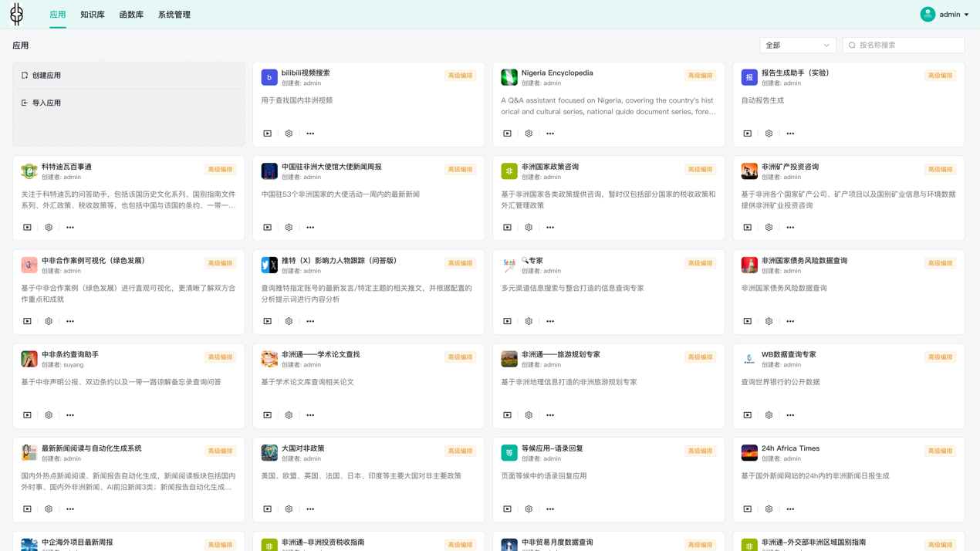The image size is (980, 551).
Task: Expand the 全部 filter dropdown
Action: [x=797, y=46]
